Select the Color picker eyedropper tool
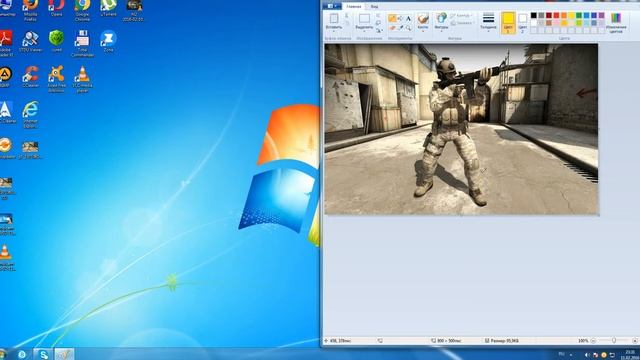640x360 pixels. (x=400, y=28)
